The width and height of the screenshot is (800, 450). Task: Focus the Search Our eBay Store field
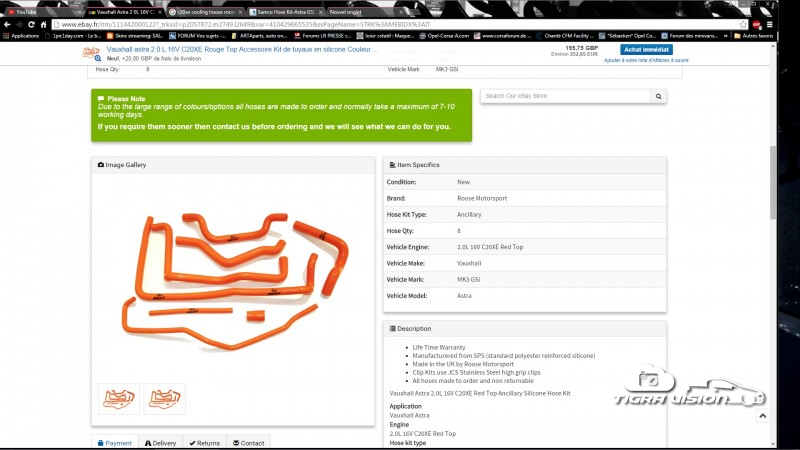pyautogui.click(x=565, y=96)
